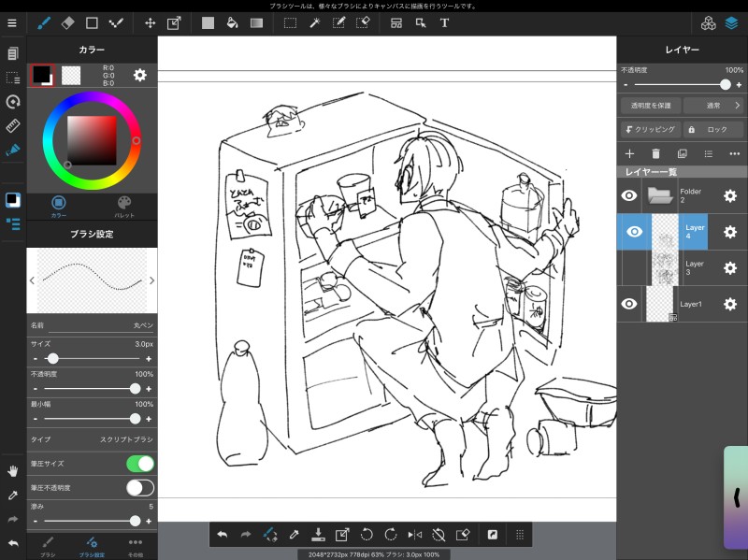Viewport: 748px width, 560px height.
Task: Decrease brush size with minus button
Action: pos(36,359)
